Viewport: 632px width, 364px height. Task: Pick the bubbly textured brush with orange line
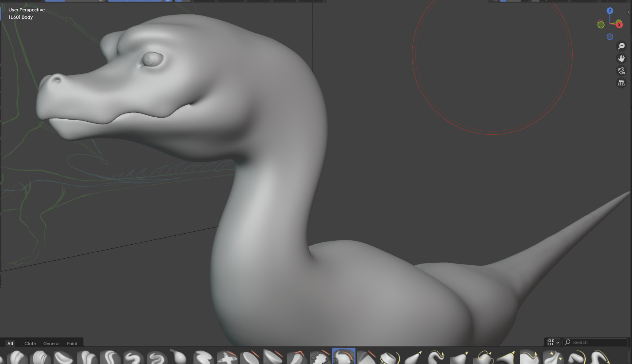pos(320,357)
